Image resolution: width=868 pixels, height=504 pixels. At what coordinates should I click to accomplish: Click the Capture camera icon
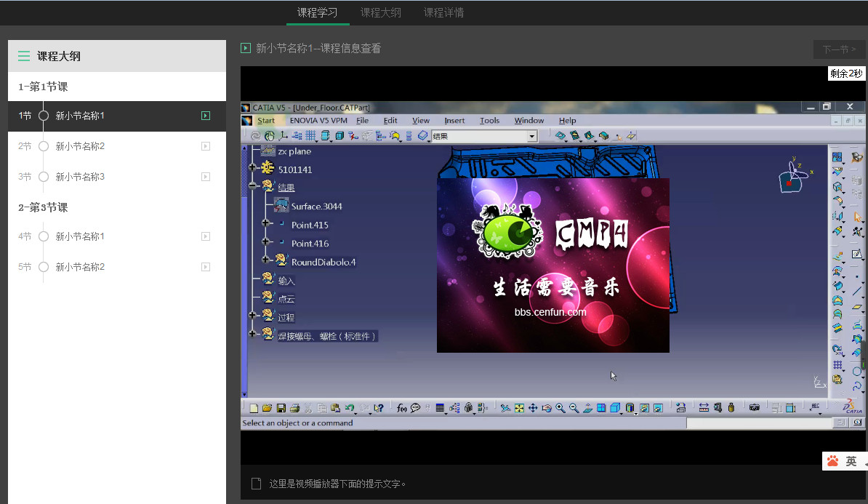click(x=754, y=408)
